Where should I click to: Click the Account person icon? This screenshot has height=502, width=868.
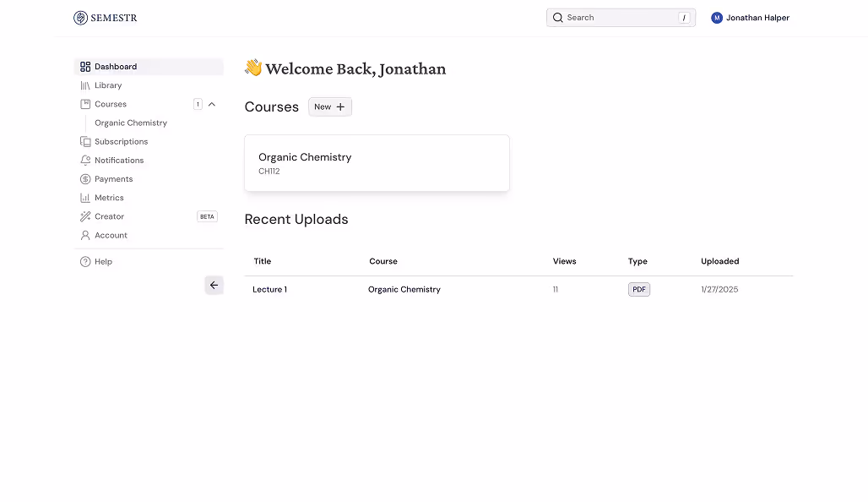85,236
